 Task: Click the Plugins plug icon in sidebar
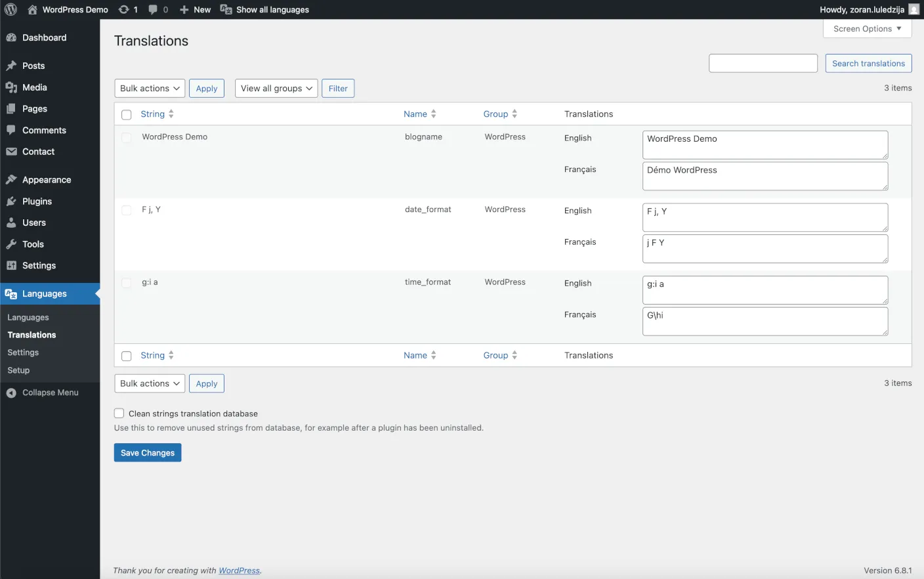click(x=11, y=202)
